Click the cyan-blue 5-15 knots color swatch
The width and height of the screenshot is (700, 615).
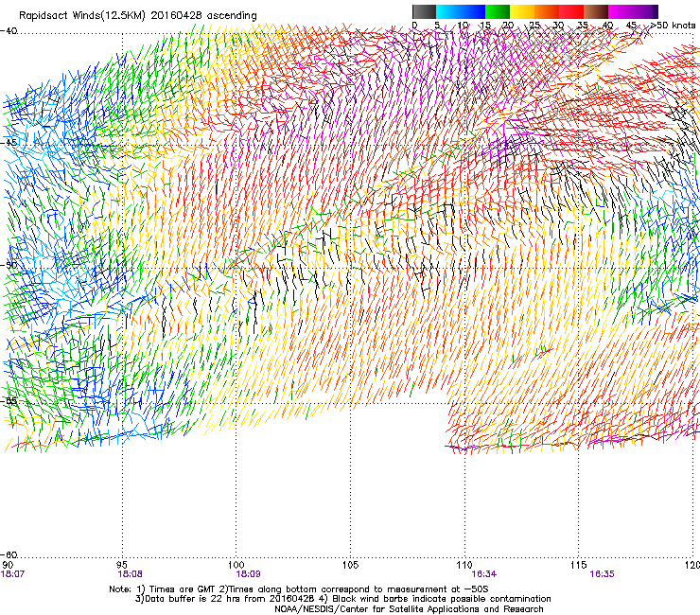[x=461, y=11]
